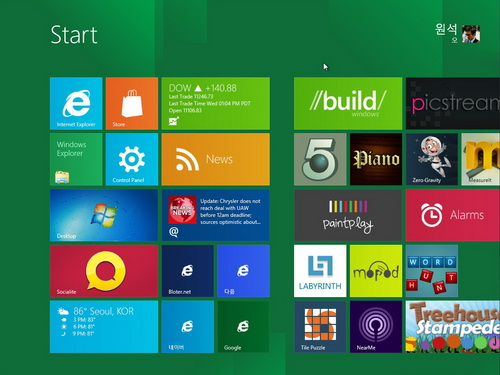The image size is (500, 375).
Task: Open the Alarms tile
Action: [x=453, y=215]
